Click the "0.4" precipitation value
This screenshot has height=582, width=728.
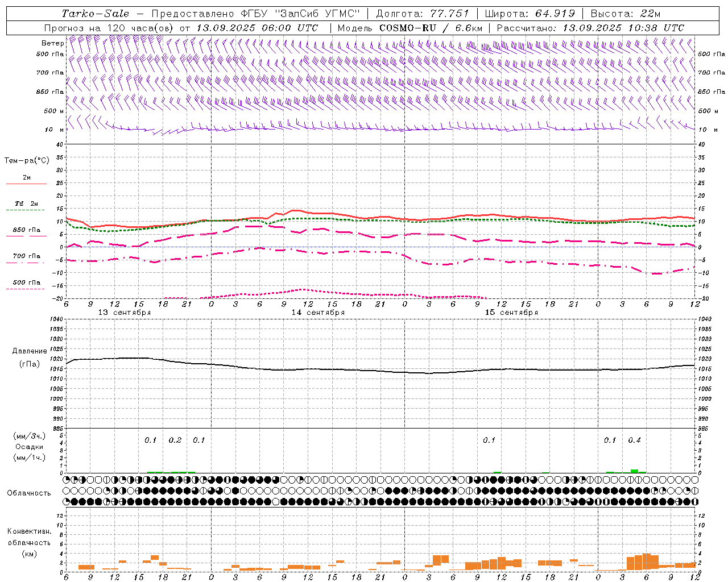[x=634, y=440]
